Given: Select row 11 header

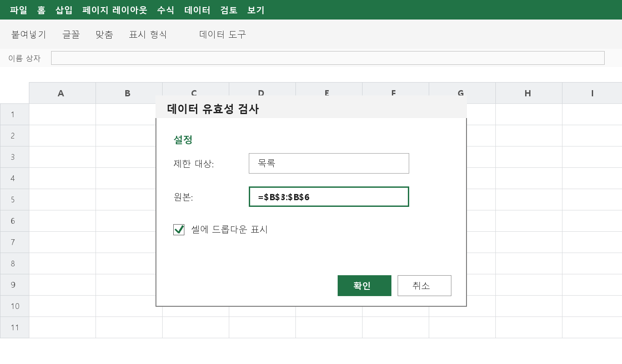Looking at the screenshot, I should [15, 327].
